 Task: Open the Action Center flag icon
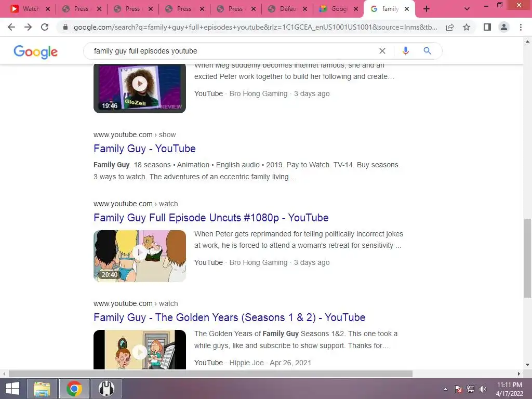[x=458, y=389]
